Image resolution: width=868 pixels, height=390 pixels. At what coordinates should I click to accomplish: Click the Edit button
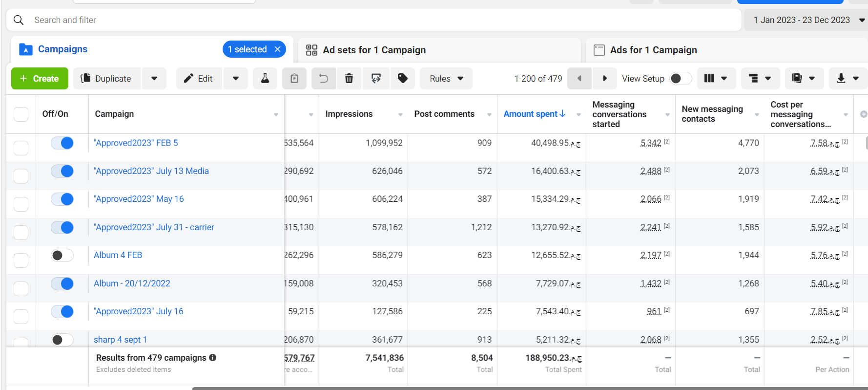coord(199,78)
